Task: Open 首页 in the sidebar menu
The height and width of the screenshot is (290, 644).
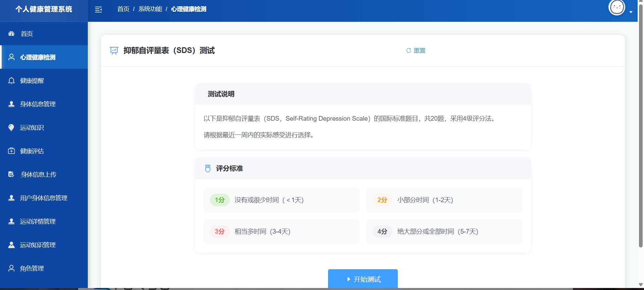Action: click(44, 34)
